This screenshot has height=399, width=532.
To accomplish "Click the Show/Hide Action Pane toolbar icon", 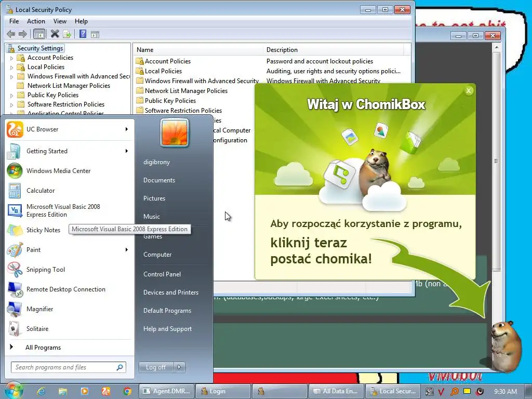I will click(95, 34).
